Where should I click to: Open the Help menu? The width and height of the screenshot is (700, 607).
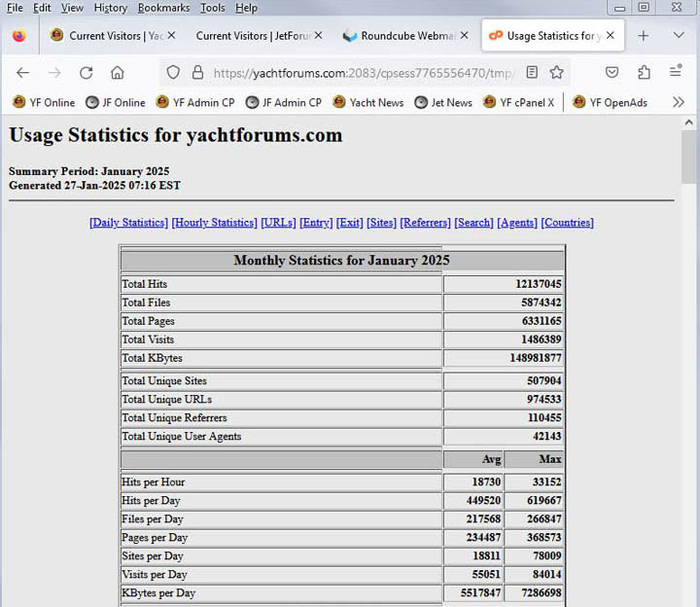click(x=246, y=8)
